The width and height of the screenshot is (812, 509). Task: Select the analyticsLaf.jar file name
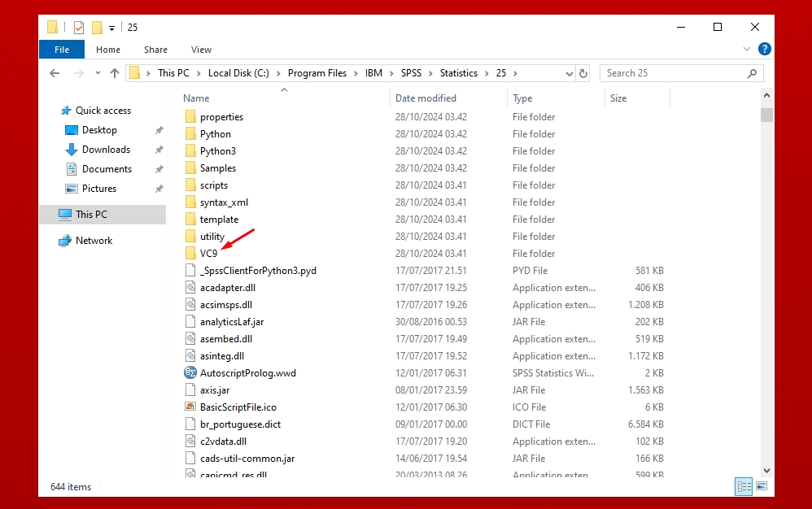[232, 322]
